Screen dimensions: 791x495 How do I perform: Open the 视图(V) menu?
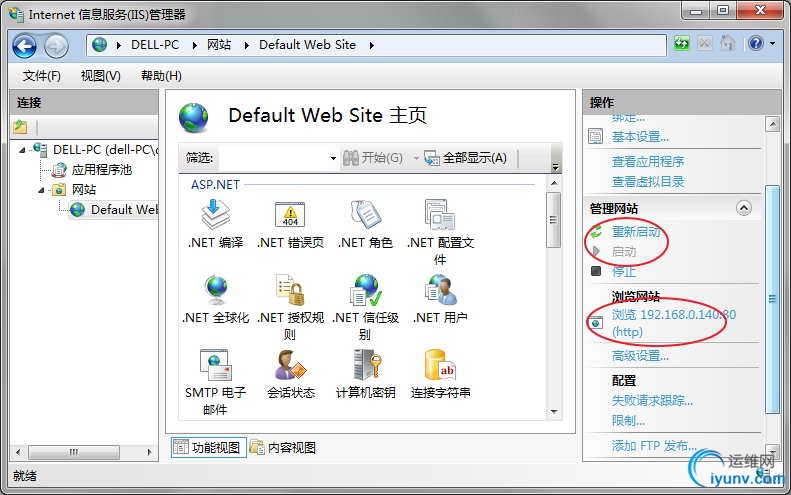point(100,76)
